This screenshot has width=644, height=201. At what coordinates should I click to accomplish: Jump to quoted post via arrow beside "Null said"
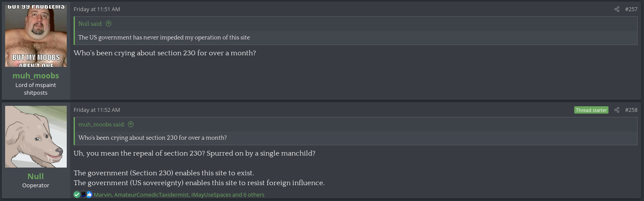tap(108, 24)
